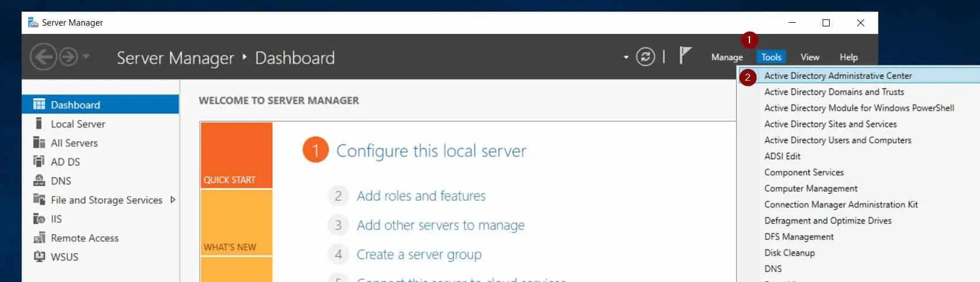Open the Tools menu
980x282 pixels.
tap(771, 57)
